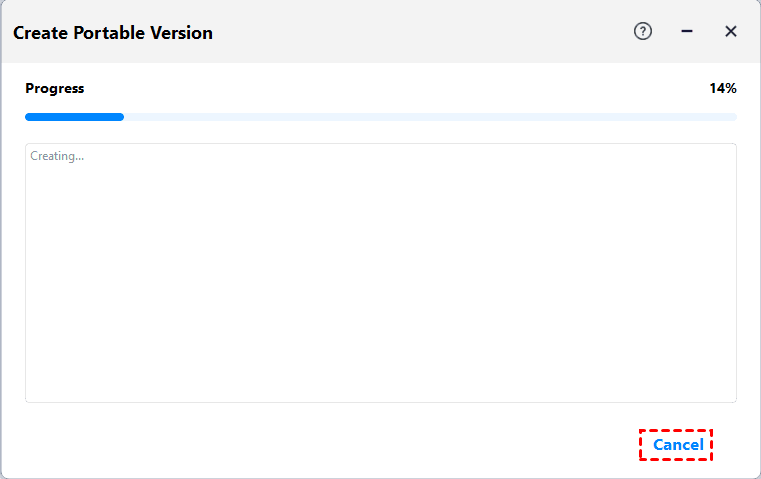Cancel the portable version creation
The width and height of the screenshot is (761, 479).
click(677, 444)
